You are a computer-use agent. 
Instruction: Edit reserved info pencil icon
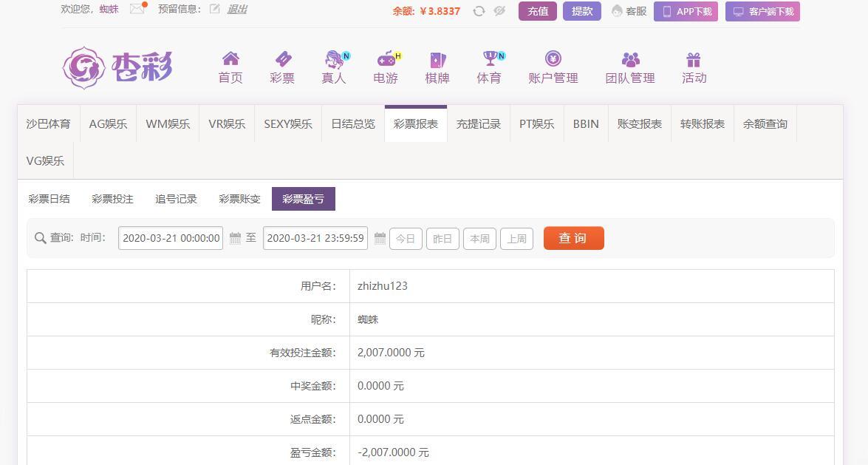[215, 9]
